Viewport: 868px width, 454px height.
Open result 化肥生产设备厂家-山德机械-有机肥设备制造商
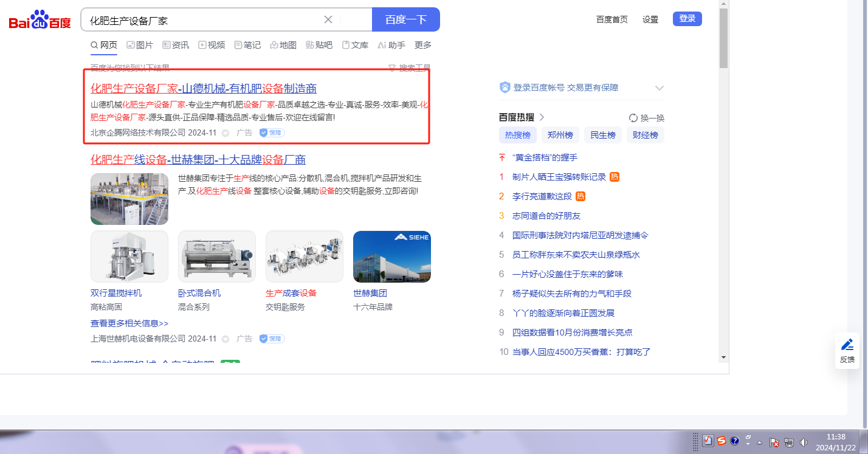204,88
